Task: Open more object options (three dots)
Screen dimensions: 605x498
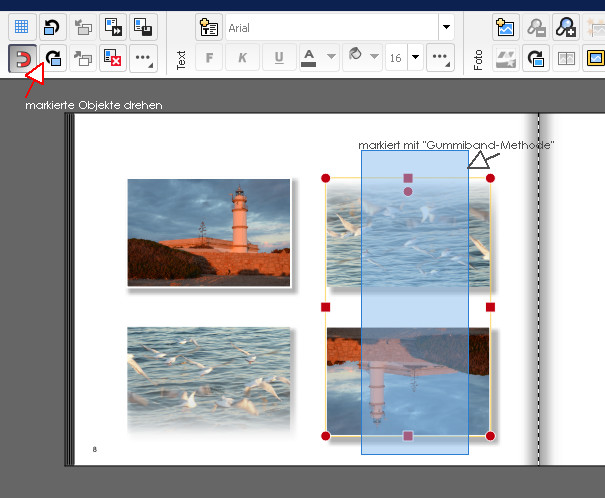Action: (x=143, y=59)
